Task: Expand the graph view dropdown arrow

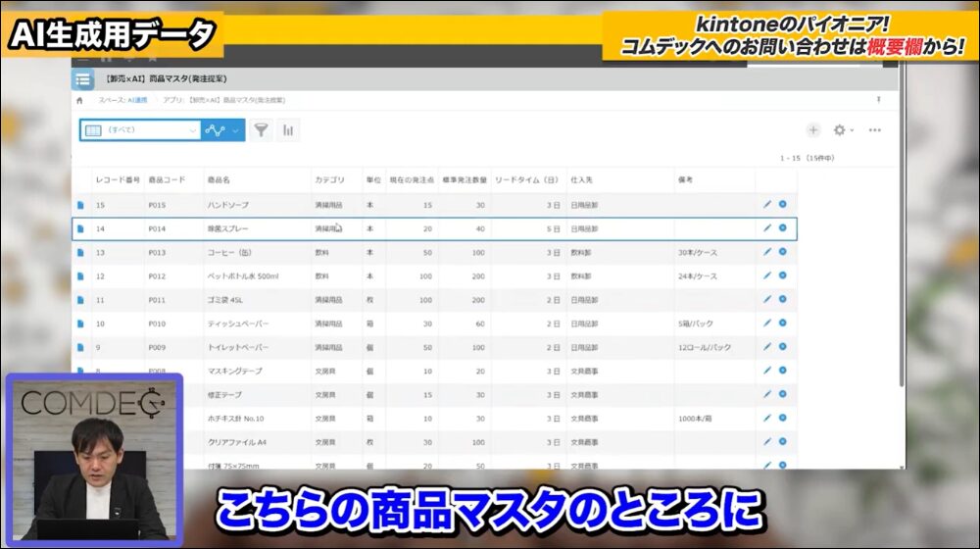Action: click(235, 129)
